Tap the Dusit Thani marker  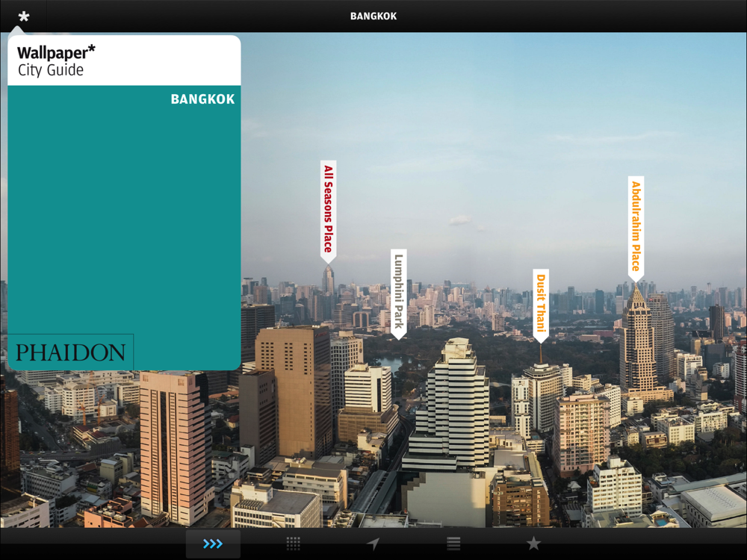541,305
